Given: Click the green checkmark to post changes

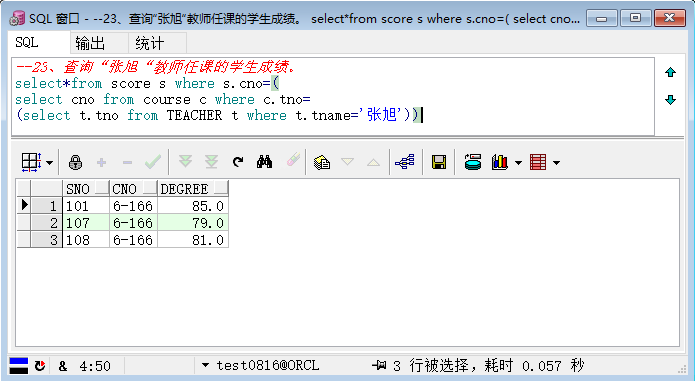Looking at the screenshot, I should (x=153, y=162).
